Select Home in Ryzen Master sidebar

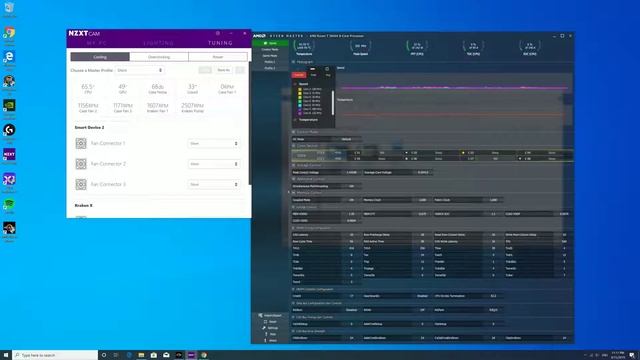click(x=270, y=43)
